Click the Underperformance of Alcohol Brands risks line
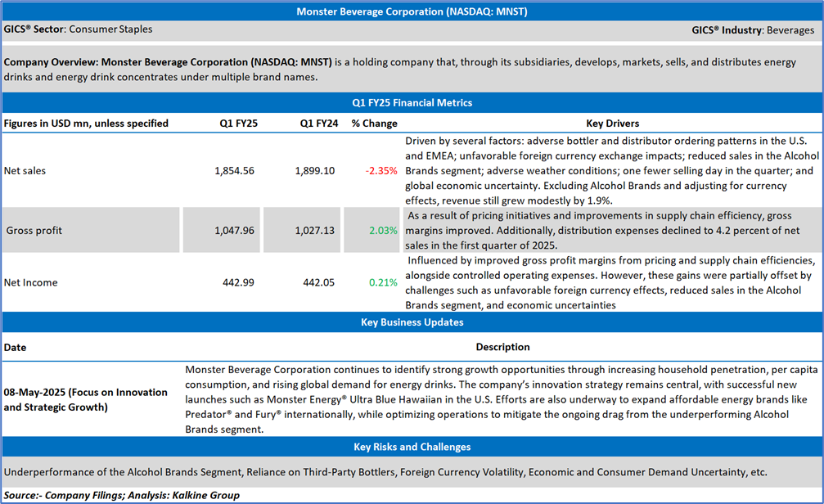Viewport: 824px width, 504px height. (x=385, y=472)
